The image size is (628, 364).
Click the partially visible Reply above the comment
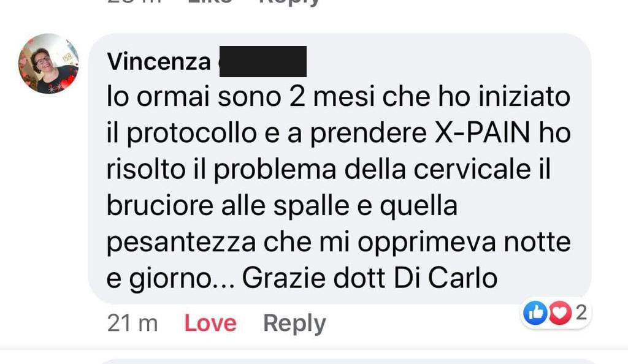[x=290, y=2]
